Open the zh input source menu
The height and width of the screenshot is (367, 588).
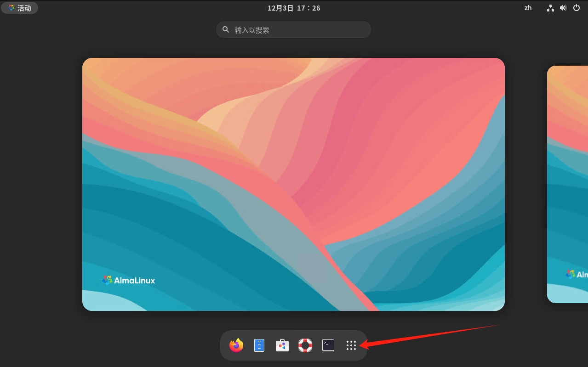click(528, 8)
